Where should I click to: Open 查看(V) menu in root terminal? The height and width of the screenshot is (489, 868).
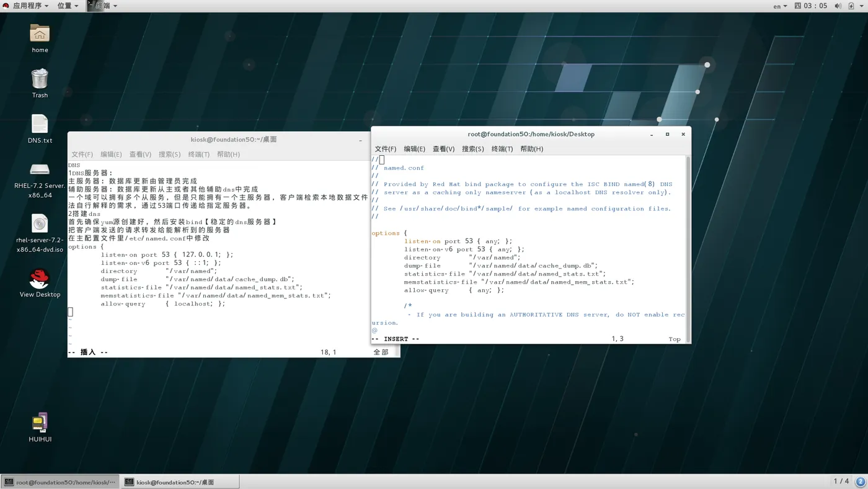tap(443, 149)
